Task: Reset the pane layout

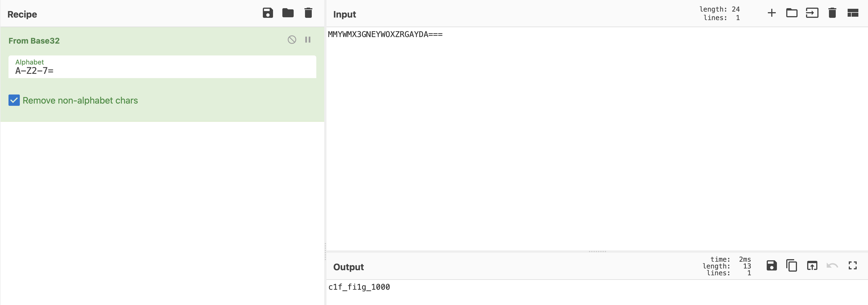Action: [852, 13]
